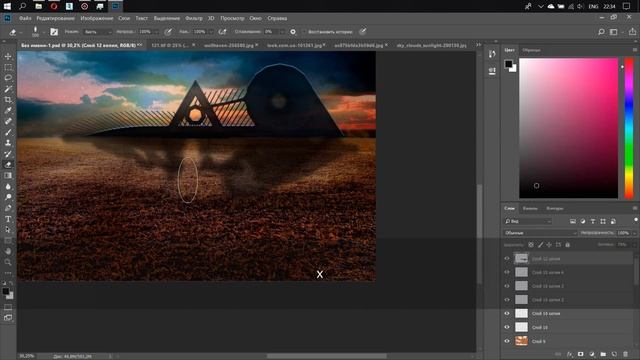Select the History Brush tool
The height and width of the screenshot is (360, 640).
[x=8, y=154]
